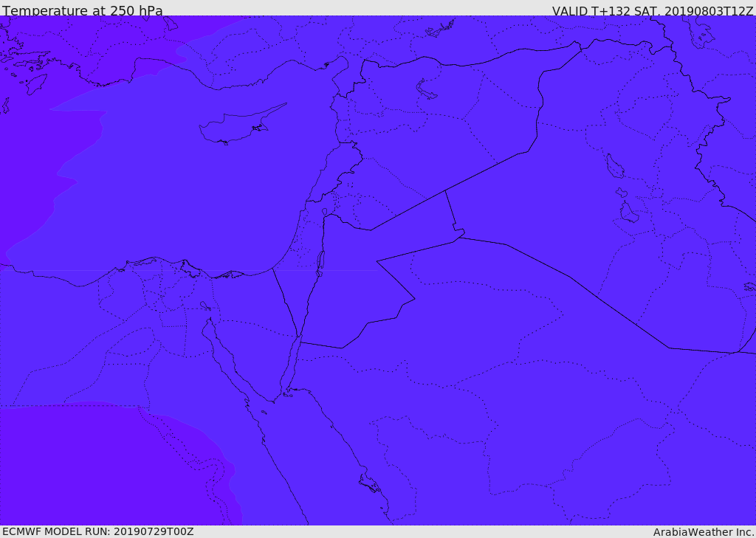Screen dimensions: 756x538
Task: Click the 'VALID T+132 SAT. 20190803T12Z' label
Action: [653, 11]
